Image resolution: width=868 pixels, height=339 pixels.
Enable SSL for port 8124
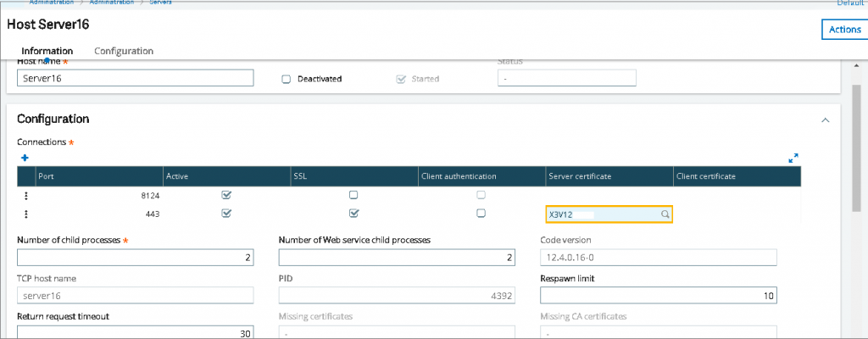pyautogui.click(x=353, y=195)
